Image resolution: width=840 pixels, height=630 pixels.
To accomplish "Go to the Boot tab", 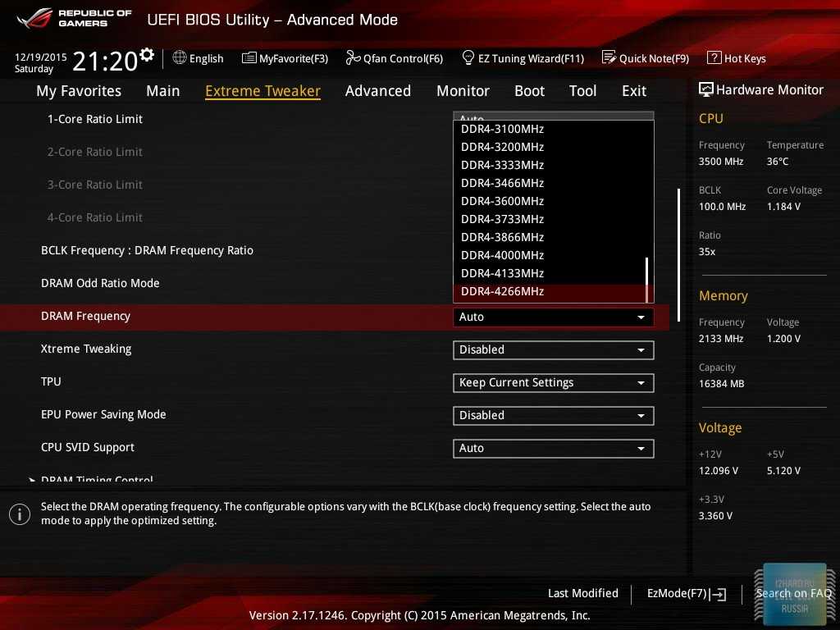I will click(x=529, y=91).
